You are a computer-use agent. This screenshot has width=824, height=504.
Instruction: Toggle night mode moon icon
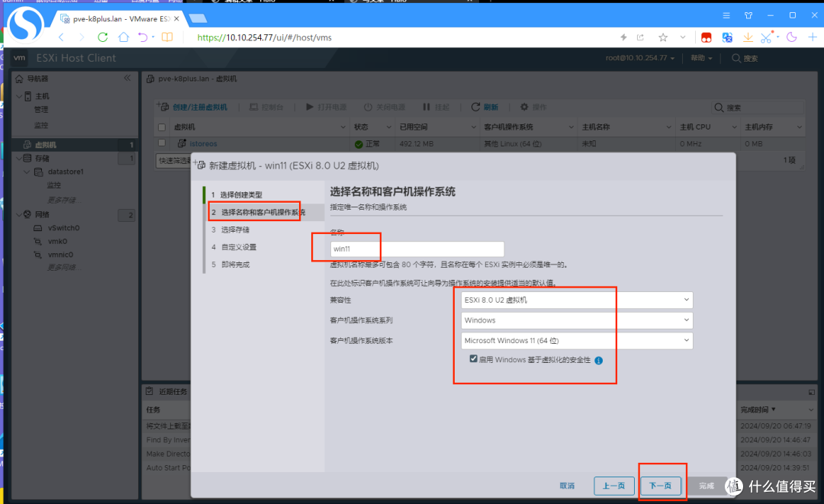(791, 37)
